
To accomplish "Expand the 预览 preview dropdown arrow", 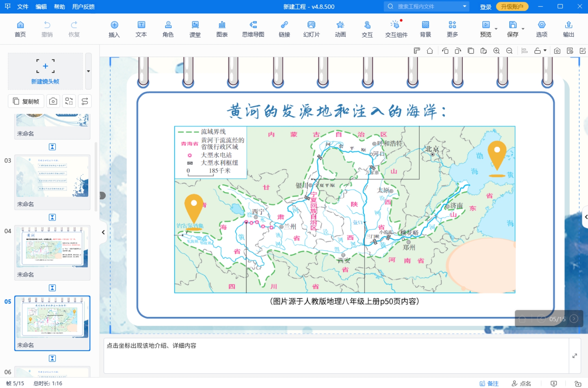I will click(x=496, y=29).
